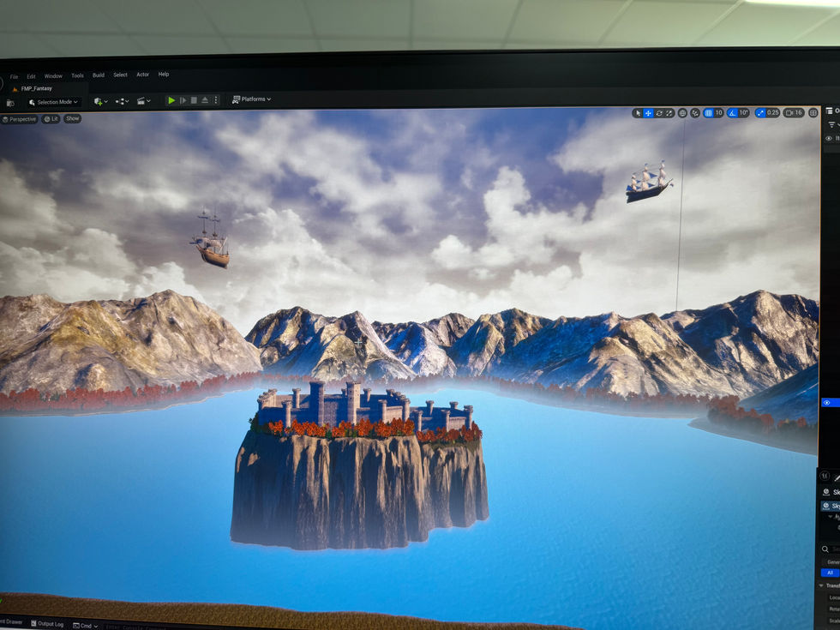840x630 pixels.
Task: Toggle the surface snapping icon
Action: tap(695, 113)
